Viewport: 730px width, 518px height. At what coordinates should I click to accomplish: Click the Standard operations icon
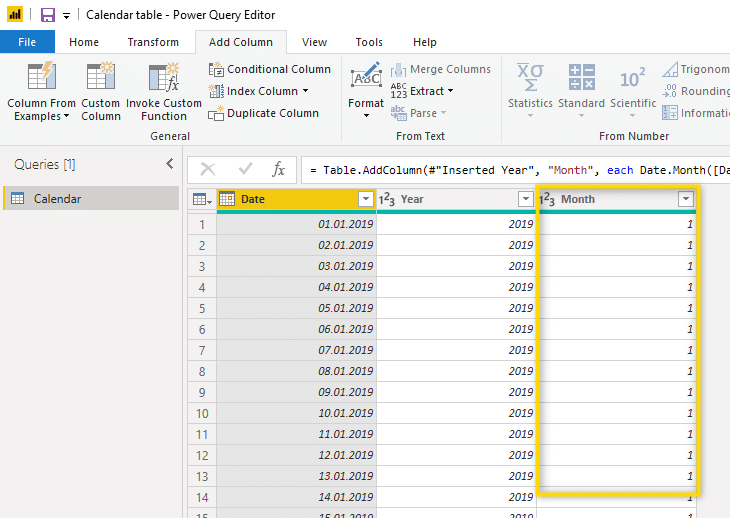581,77
